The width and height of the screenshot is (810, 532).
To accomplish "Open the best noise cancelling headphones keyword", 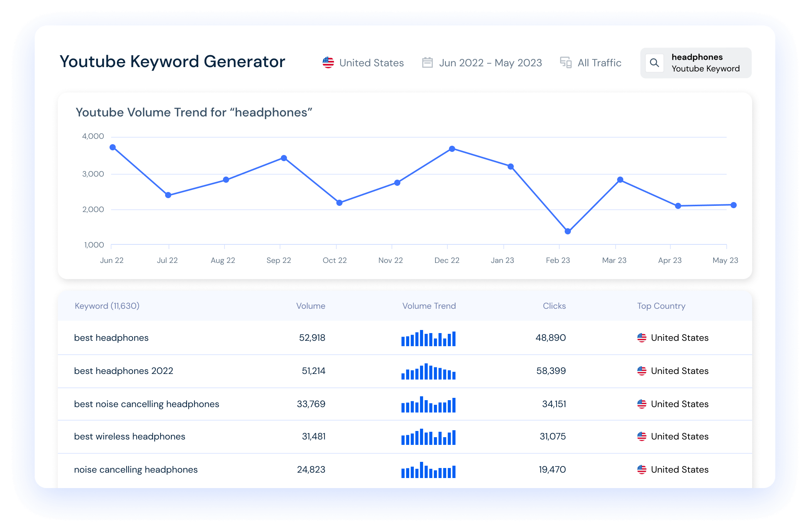I will pyautogui.click(x=147, y=404).
